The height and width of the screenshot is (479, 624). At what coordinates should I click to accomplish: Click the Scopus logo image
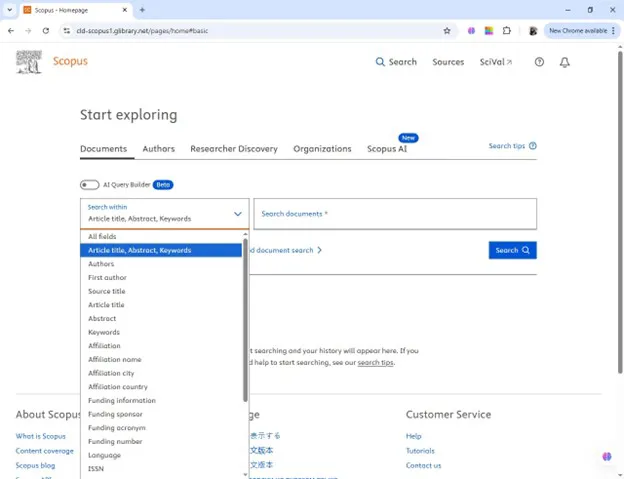tap(29, 62)
